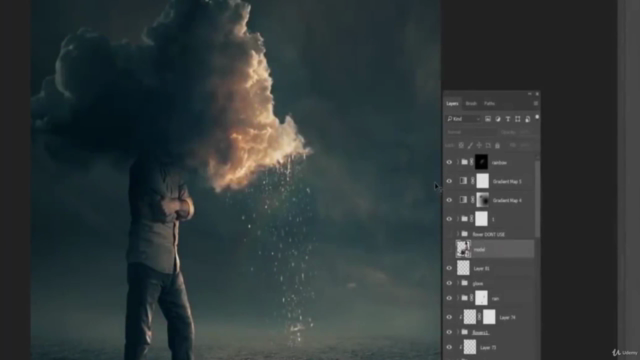
Task: Filter layers by shape layers icon
Action: (x=518, y=119)
